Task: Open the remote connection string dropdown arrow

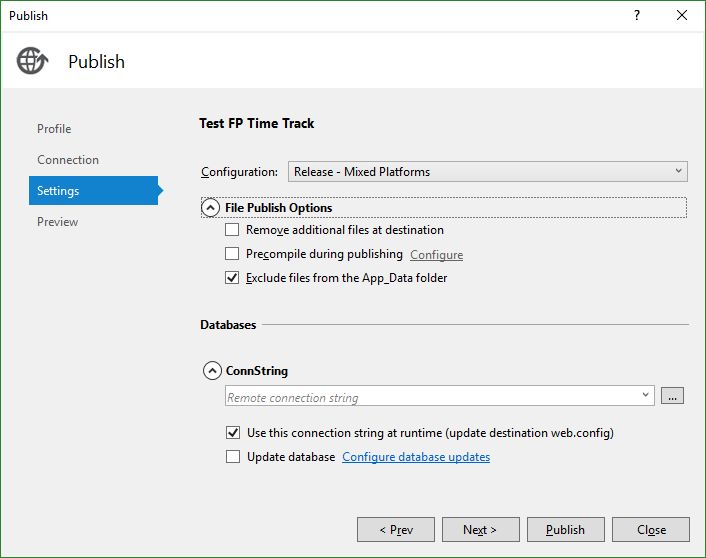Action: click(645, 395)
